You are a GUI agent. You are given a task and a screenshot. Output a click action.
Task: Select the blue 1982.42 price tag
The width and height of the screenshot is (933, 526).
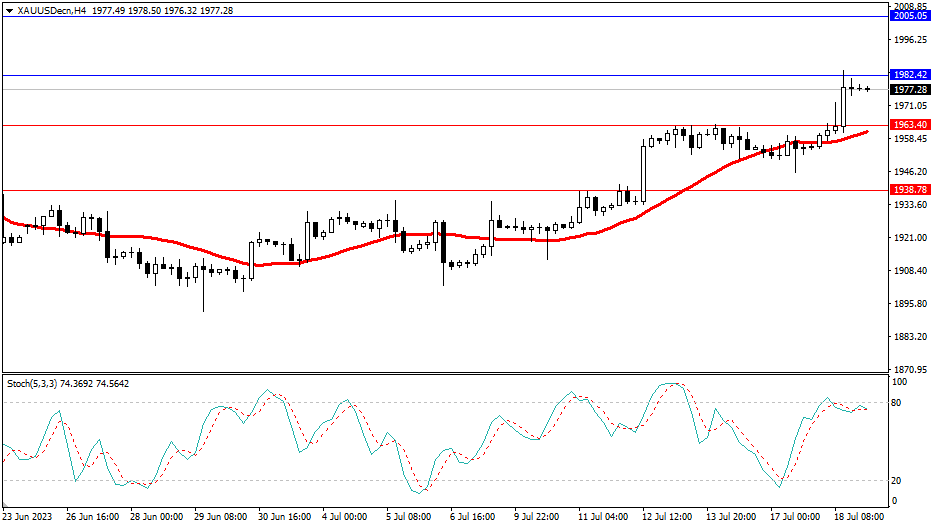910,75
